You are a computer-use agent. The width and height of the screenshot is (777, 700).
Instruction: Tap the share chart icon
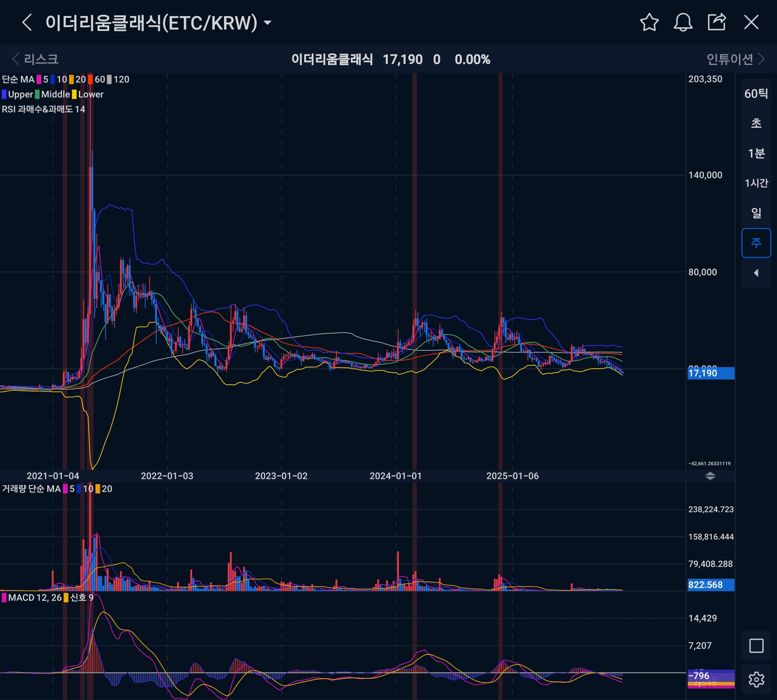click(x=717, y=22)
